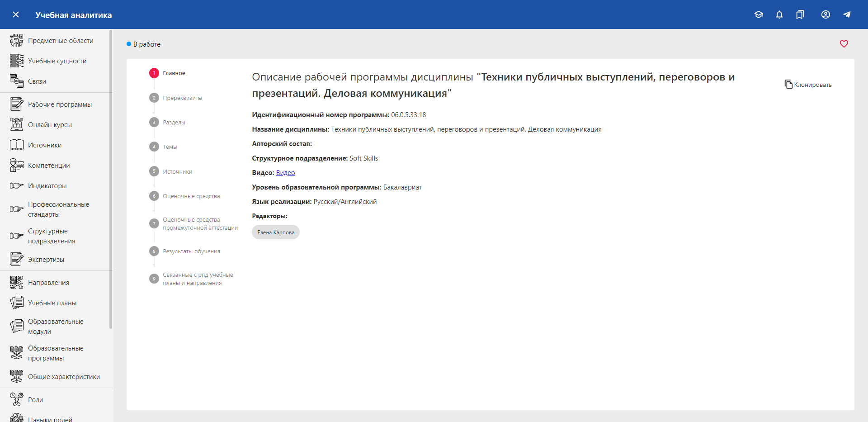Viewport: 868px width, 422px height.
Task: Open Связи menu item
Action: [57, 81]
